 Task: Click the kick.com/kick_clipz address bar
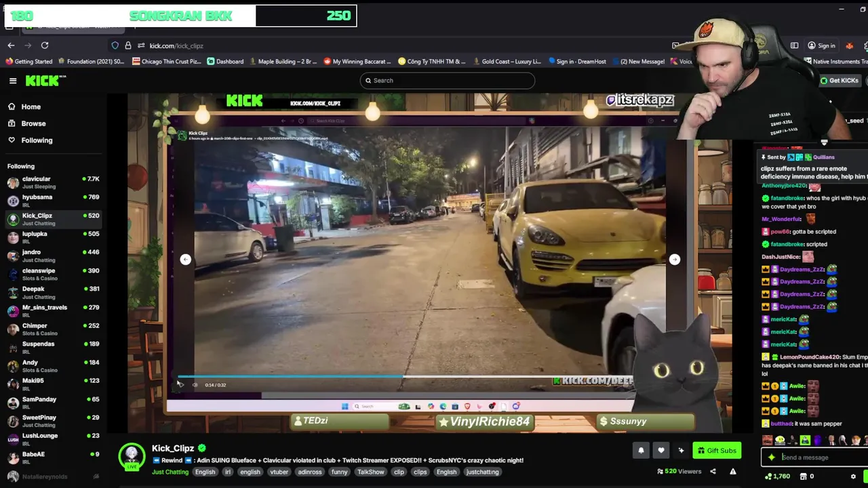[x=176, y=45]
